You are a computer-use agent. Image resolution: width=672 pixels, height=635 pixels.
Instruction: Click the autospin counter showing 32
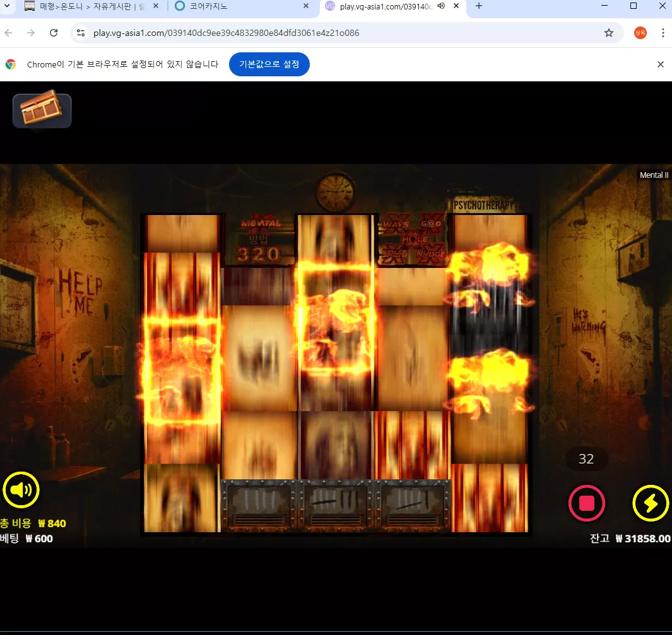(586, 459)
